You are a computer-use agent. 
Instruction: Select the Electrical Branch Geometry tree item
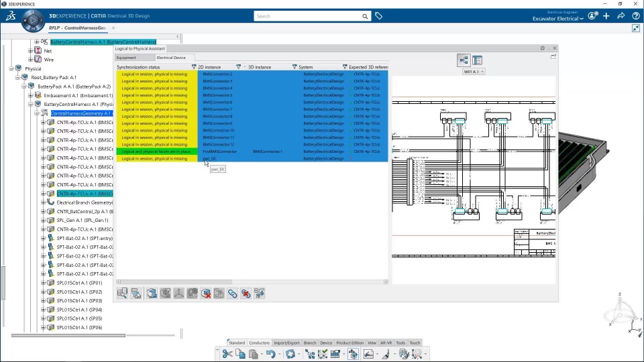pos(85,202)
